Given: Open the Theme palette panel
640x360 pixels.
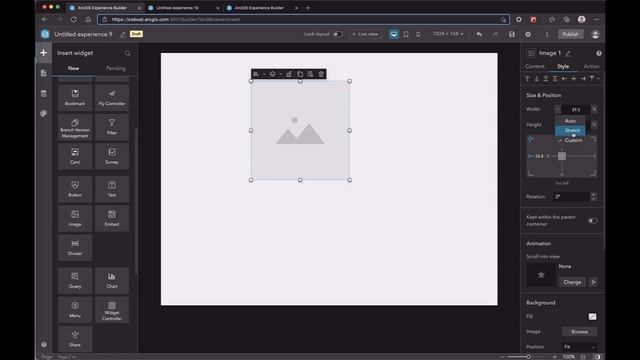Looking at the screenshot, I should pos(44,113).
